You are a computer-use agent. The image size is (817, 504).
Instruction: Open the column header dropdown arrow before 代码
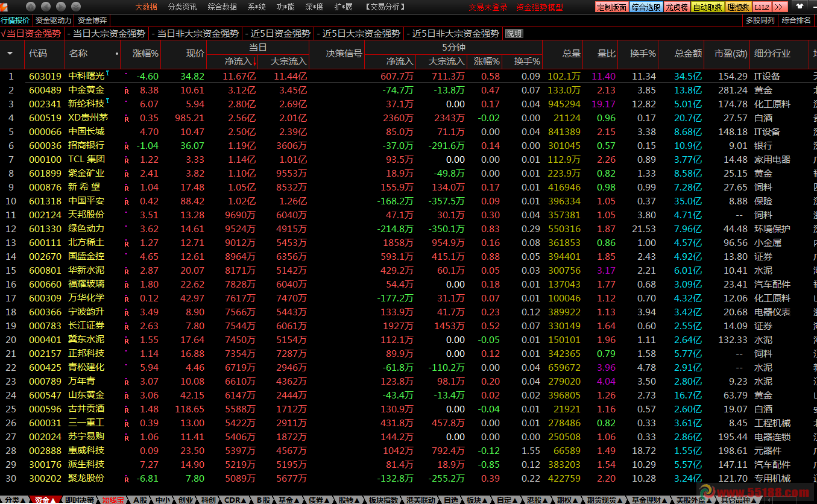pyautogui.click(x=10, y=54)
